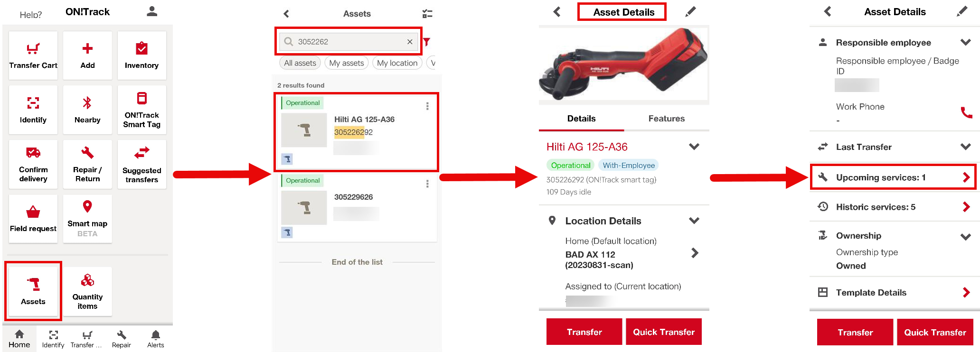980x352 pixels.
Task: Open Nearby Bluetooth scan
Action: 87,110
